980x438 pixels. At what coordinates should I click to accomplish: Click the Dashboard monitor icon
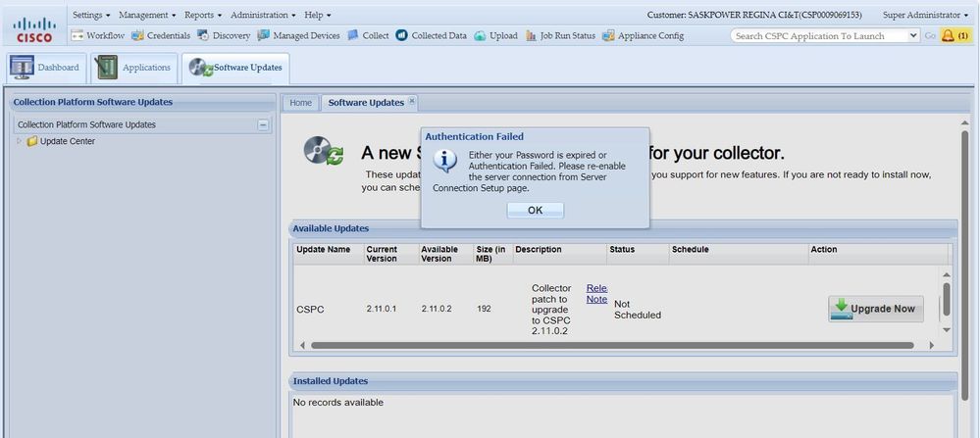click(22, 68)
